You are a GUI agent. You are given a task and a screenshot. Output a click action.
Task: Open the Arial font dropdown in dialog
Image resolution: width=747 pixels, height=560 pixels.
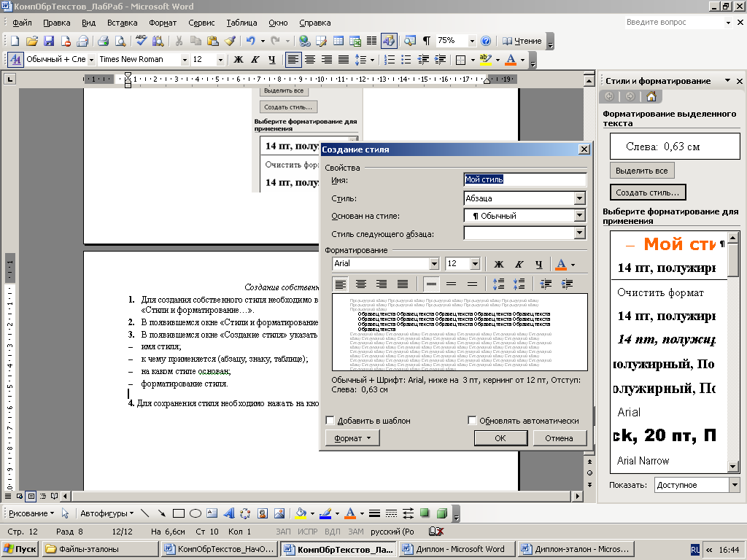[x=433, y=263]
